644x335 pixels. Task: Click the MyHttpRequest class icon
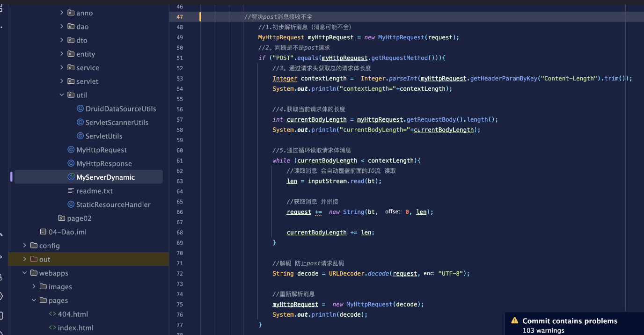71,150
